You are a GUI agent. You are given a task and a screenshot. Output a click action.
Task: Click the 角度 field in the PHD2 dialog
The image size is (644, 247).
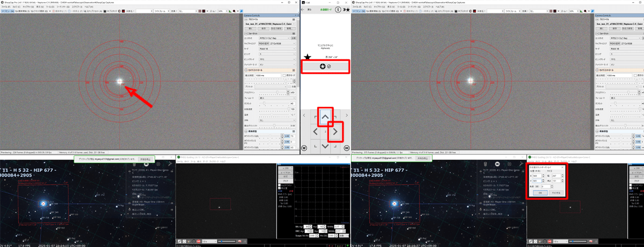[546, 186]
